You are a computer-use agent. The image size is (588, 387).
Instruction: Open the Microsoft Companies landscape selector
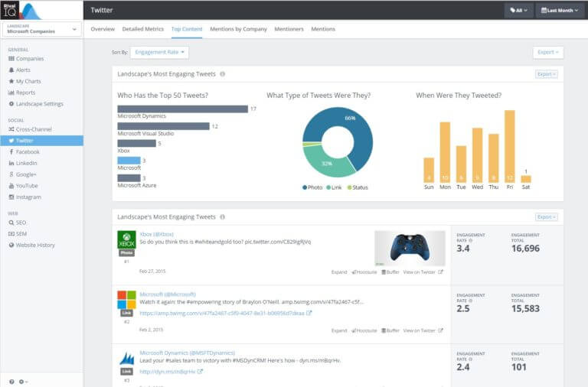click(41, 29)
